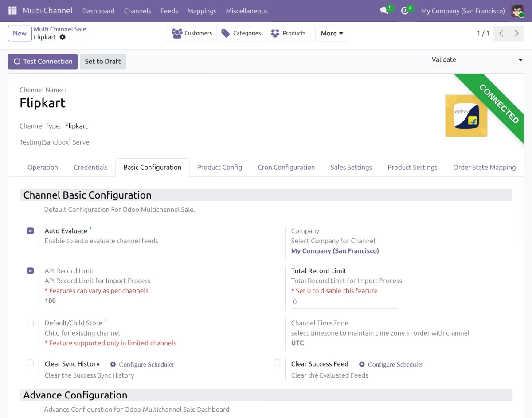Open Customers smart button

(x=192, y=33)
